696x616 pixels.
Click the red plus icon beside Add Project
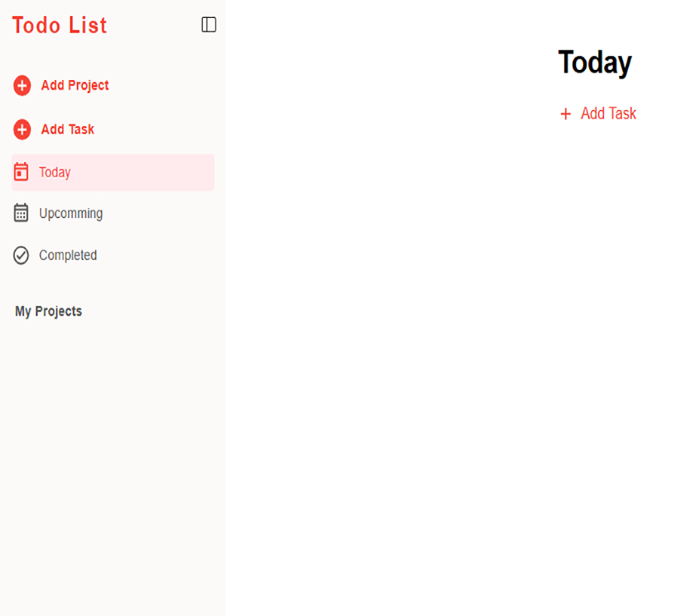(x=22, y=86)
